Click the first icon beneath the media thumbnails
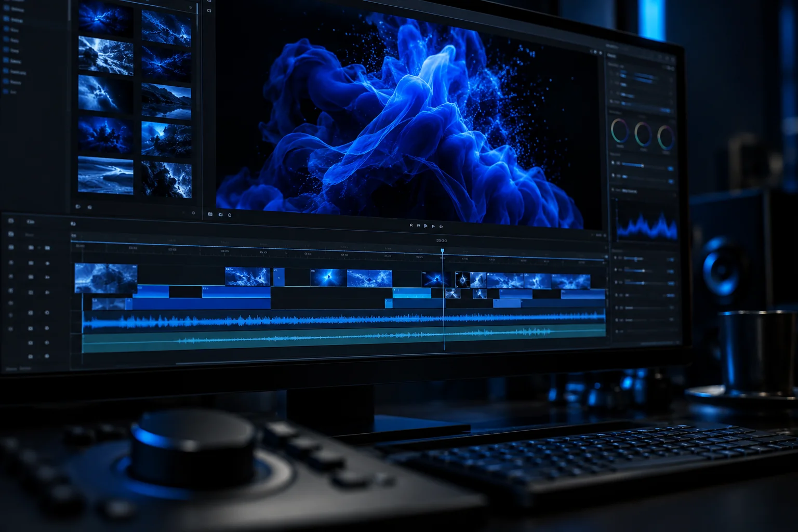 [78, 206]
